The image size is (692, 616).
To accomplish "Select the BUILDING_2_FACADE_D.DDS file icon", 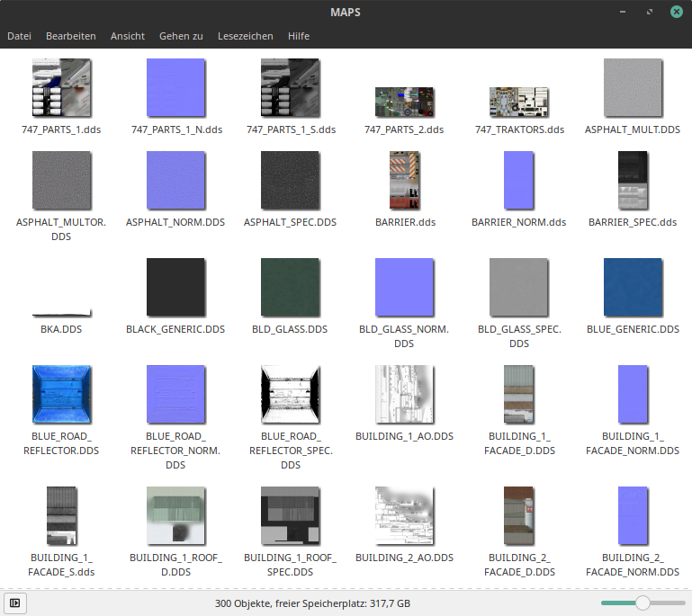I will [x=518, y=515].
